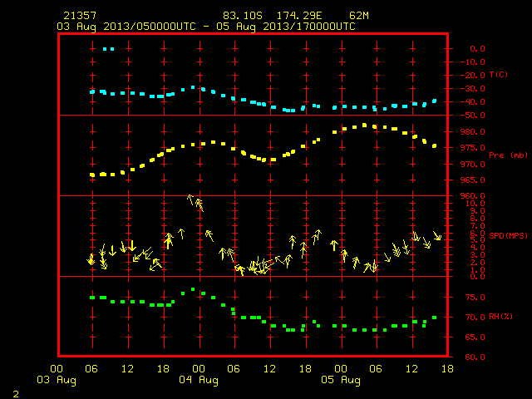The height and width of the screenshot is (399, 532).
Task: Click the 980.0 pressure tick value
Action: pos(472,131)
